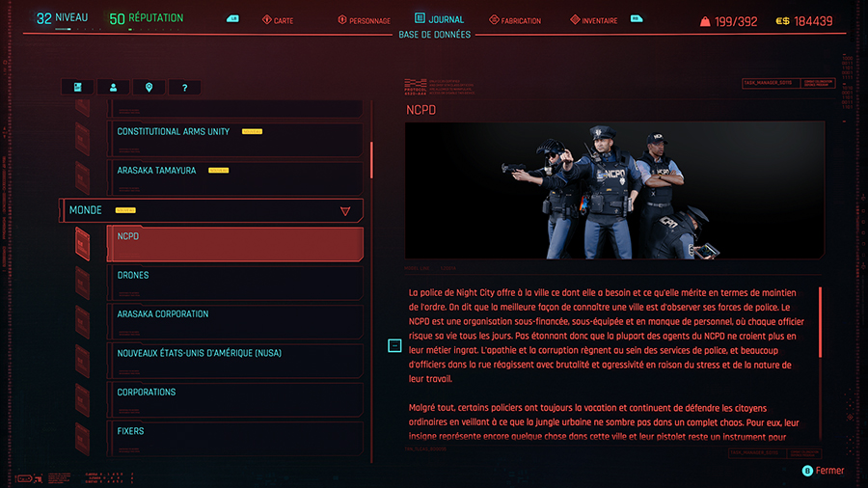Open the Constitutional Arms Unity entry
Image resolution: width=868 pixels, height=488 pixels.
coord(234,139)
